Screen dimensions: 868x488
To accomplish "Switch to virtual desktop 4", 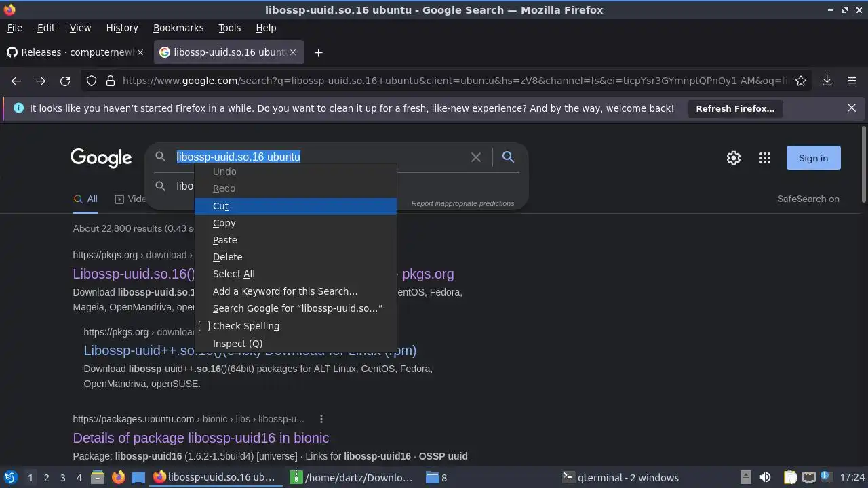I will pyautogui.click(x=79, y=477).
